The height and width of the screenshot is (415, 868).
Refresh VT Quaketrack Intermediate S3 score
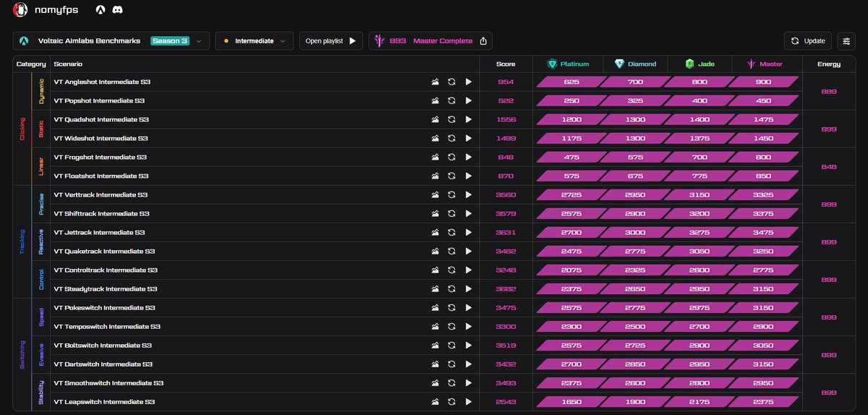point(451,251)
